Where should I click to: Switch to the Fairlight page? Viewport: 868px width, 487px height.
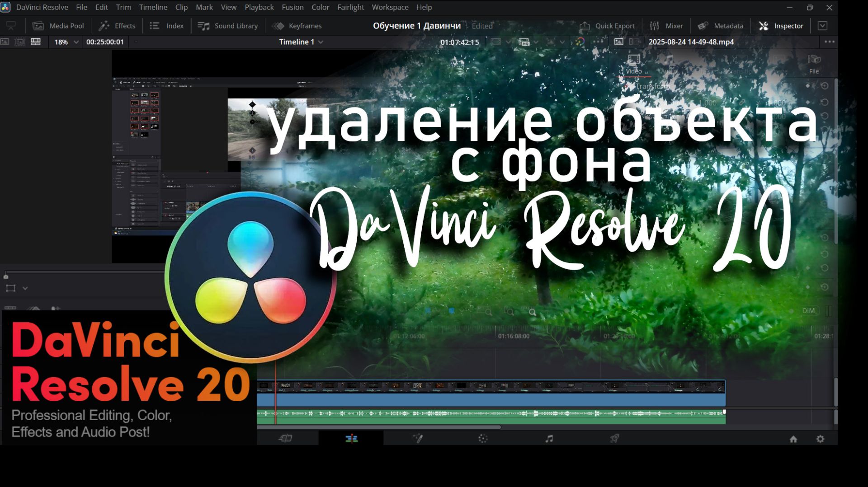click(x=549, y=438)
